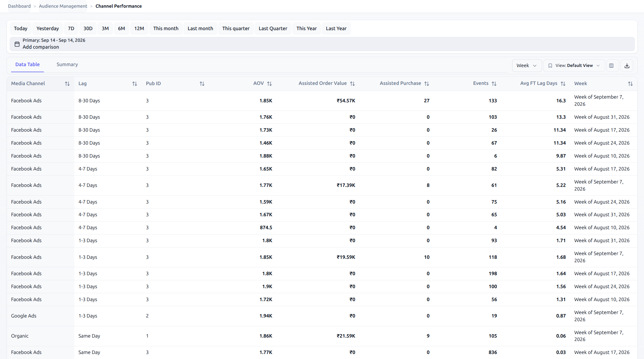
Task: Sort Avg FT Lag Days arrows
Action: [563, 84]
